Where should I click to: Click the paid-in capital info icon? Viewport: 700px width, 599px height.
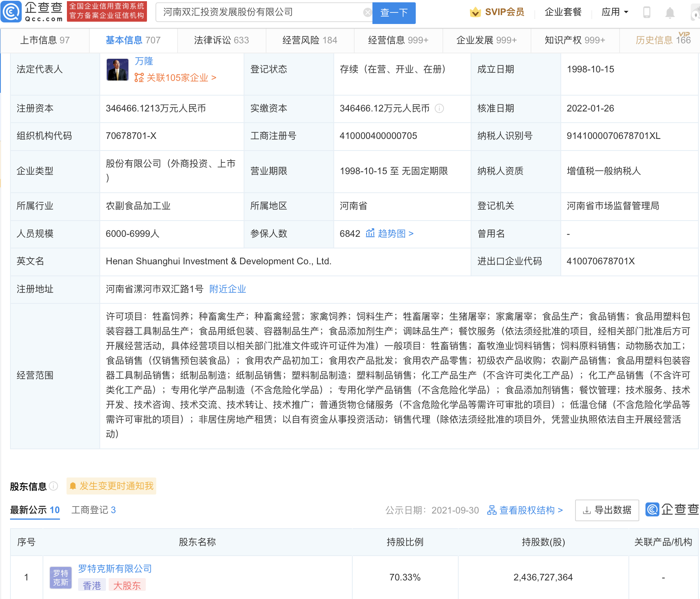pyautogui.click(x=439, y=108)
